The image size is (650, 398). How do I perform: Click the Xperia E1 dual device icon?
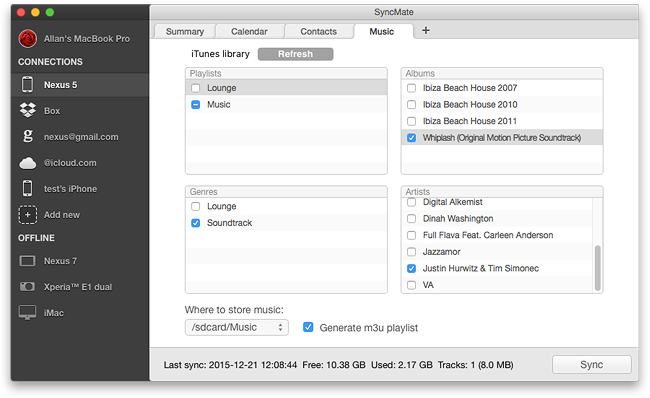click(27, 286)
